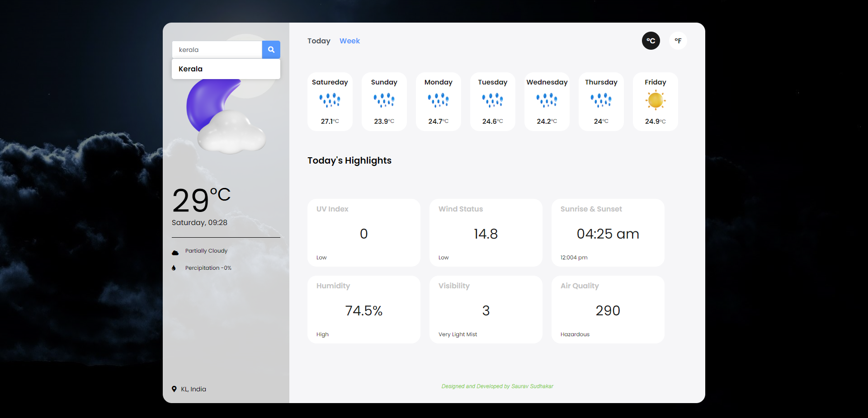This screenshot has width=868, height=418.
Task: Click the Visibility value 3
Action: click(486, 310)
